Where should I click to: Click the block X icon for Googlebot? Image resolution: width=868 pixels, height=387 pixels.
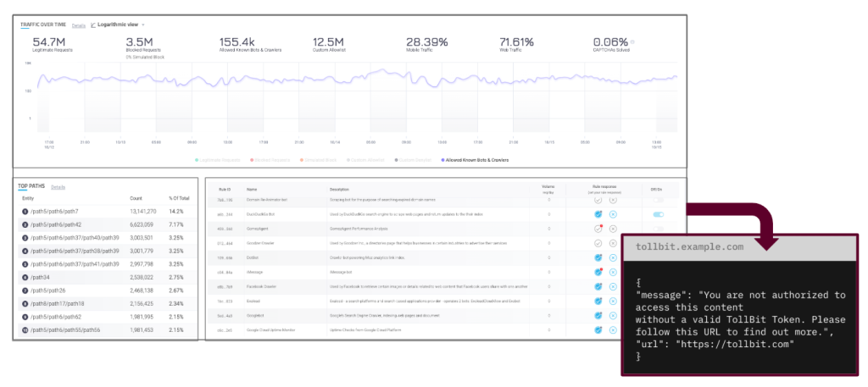tap(613, 313)
